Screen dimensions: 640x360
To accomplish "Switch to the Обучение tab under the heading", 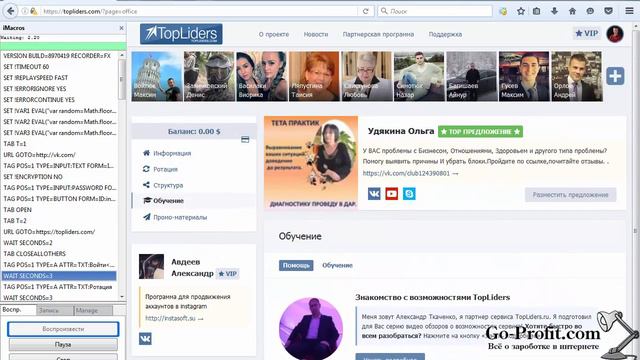I will click(337, 265).
